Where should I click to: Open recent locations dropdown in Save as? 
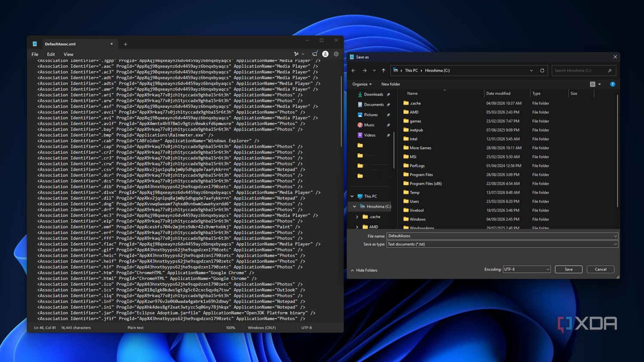click(374, 70)
